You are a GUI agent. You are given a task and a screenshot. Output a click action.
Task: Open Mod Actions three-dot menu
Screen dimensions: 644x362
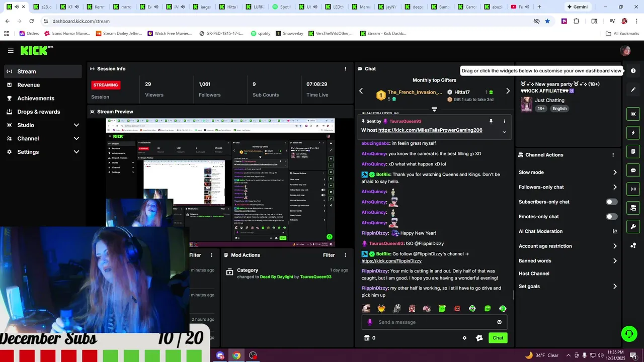pyautogui.click(x=345, y=255)
